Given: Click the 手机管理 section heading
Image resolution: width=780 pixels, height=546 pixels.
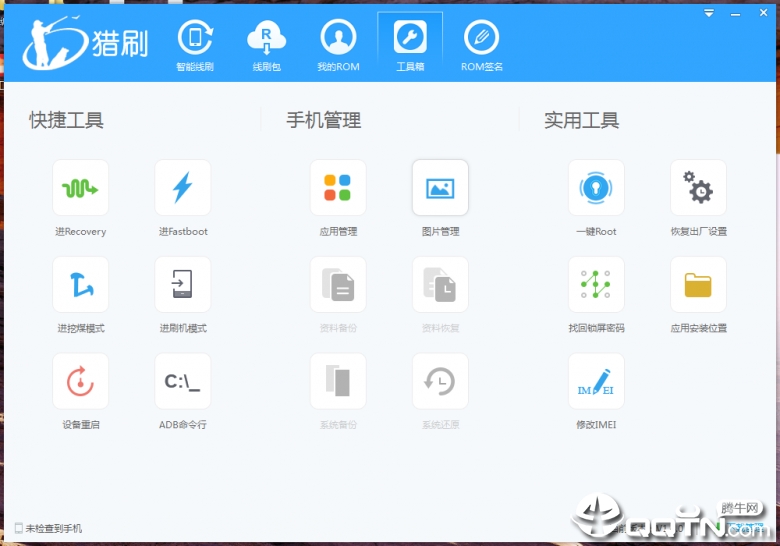Looking at the screenshot, I should 324,120.
